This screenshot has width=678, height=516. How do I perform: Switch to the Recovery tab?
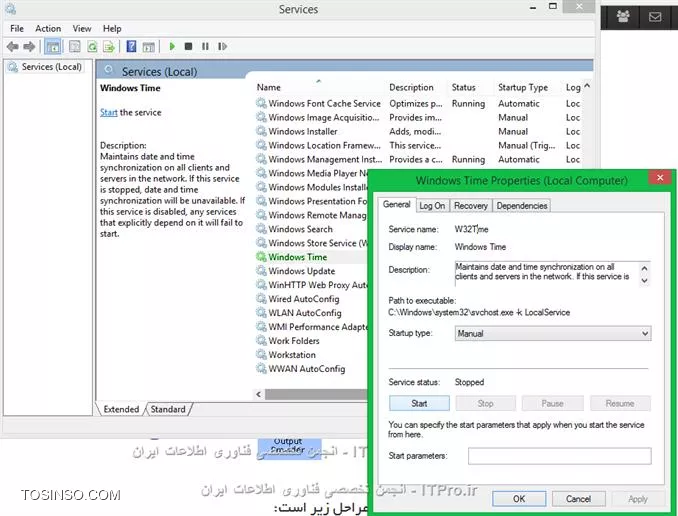[x=470, y=206]
